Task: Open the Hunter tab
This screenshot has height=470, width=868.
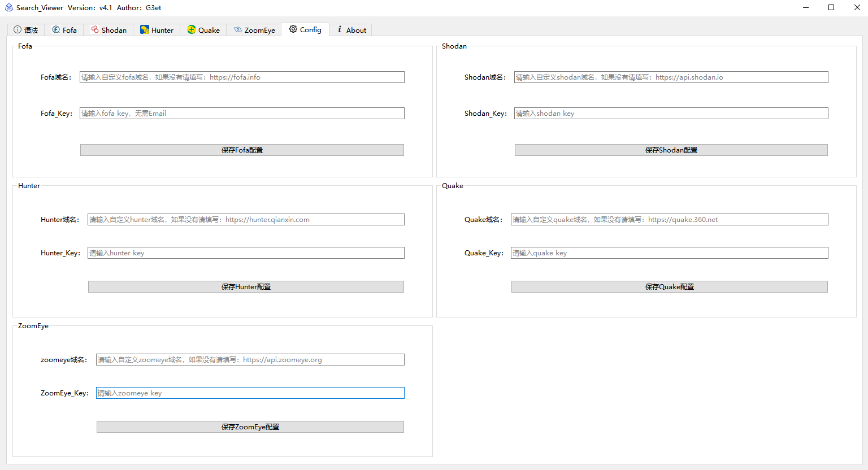Action: pyautogui.click(x=157, y=30)
